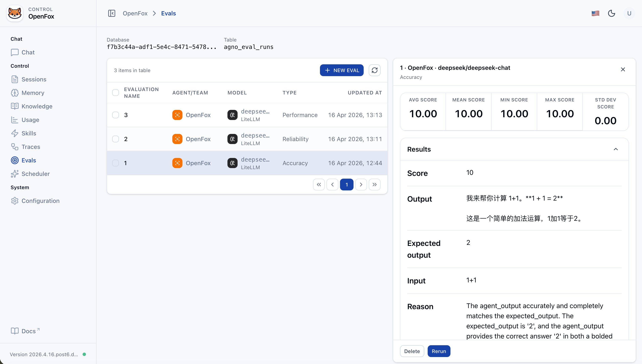Open the Evals section in sidebar
This screenshot has width=642, height=364.
click(x=28, y=160)
